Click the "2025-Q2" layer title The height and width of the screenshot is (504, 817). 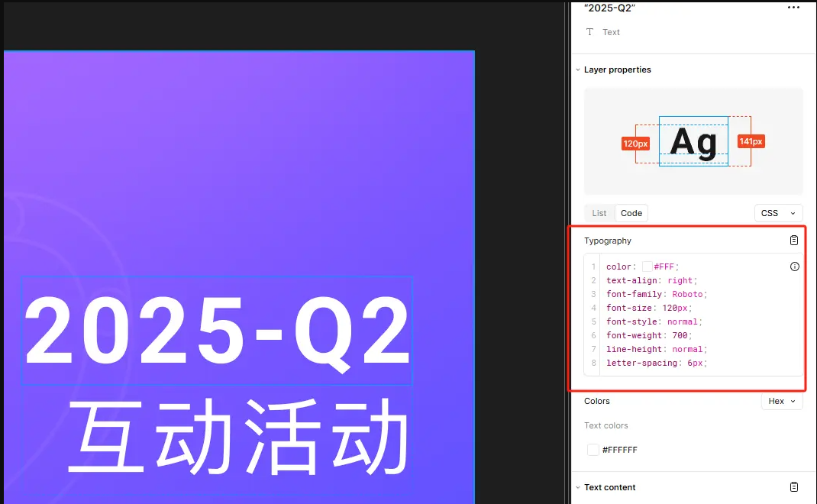point(607,8)
